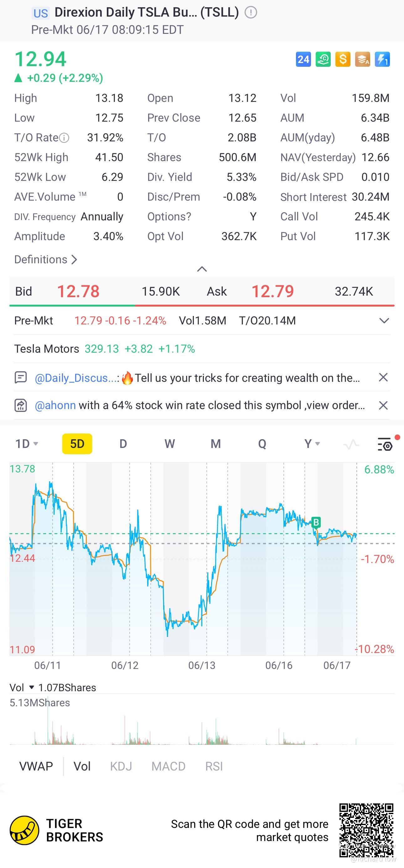Tap the green B buy marker on chart
Image resolution: width=404 pixels, height=868 pixels.
point(316,522)
